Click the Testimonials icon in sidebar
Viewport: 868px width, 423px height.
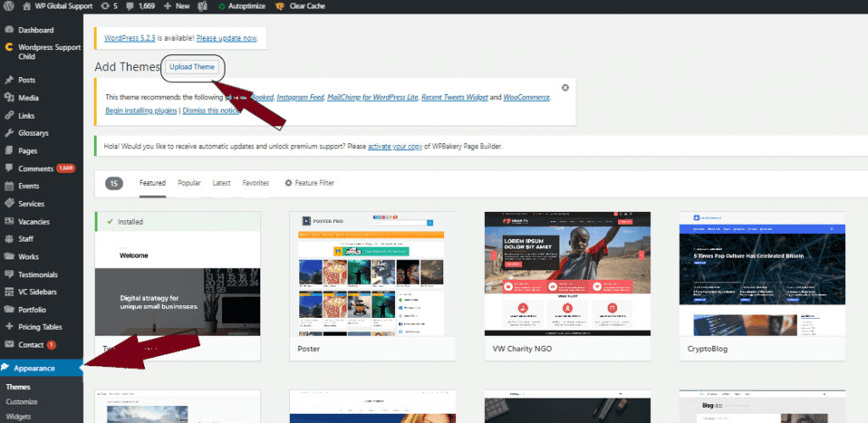(x=8, y=274)
